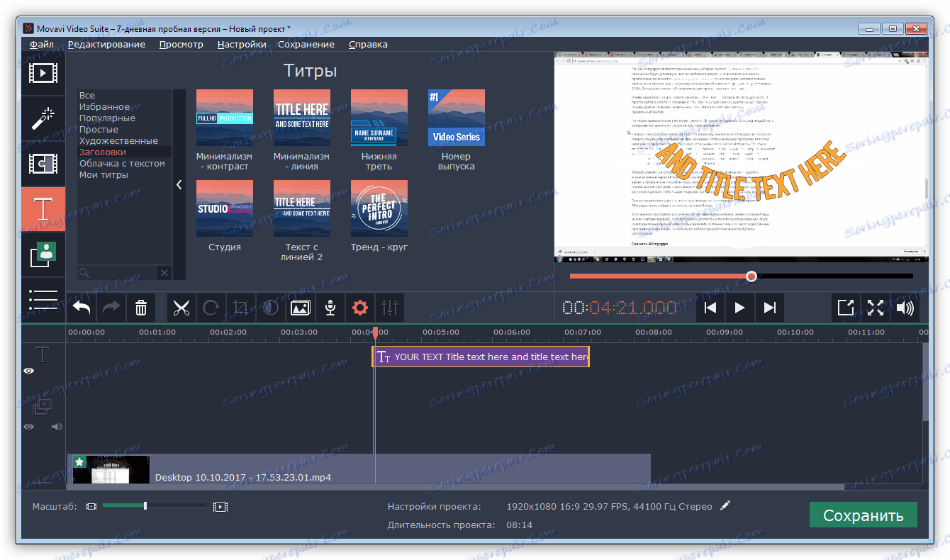Edit project settings via the pencil icon

[725, 506]
